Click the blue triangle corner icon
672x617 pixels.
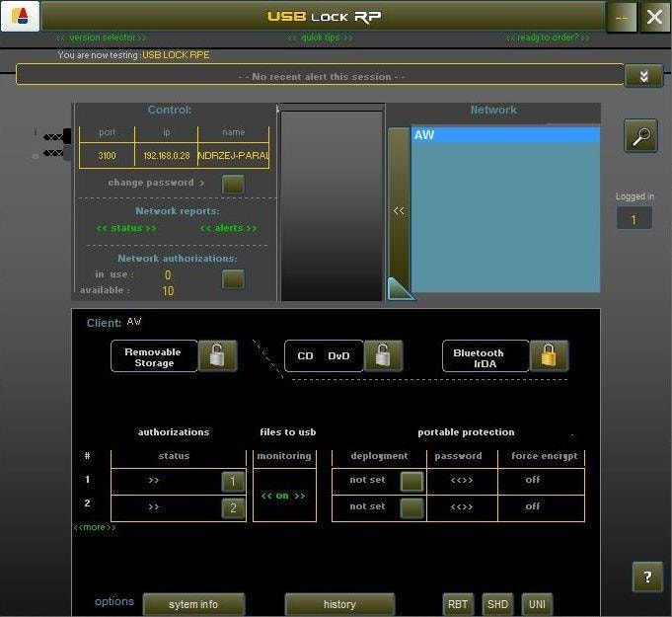click(x=401, y=288)
